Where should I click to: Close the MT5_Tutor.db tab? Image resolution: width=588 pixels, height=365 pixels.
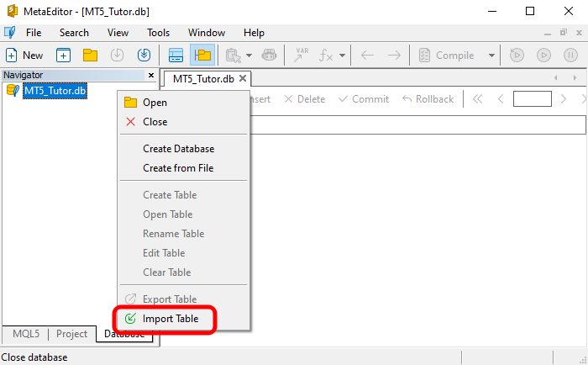(x=243, y=78)
